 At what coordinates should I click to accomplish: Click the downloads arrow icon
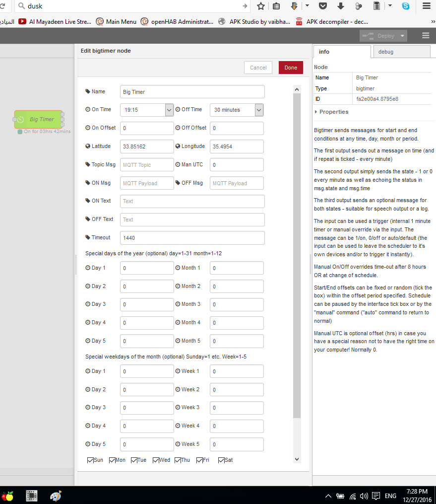tap(340, 6)
